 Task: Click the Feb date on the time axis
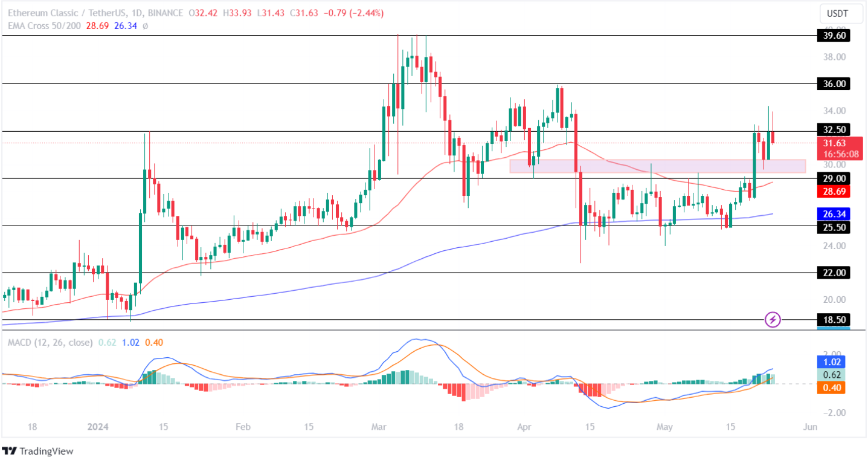click(242, 427)
